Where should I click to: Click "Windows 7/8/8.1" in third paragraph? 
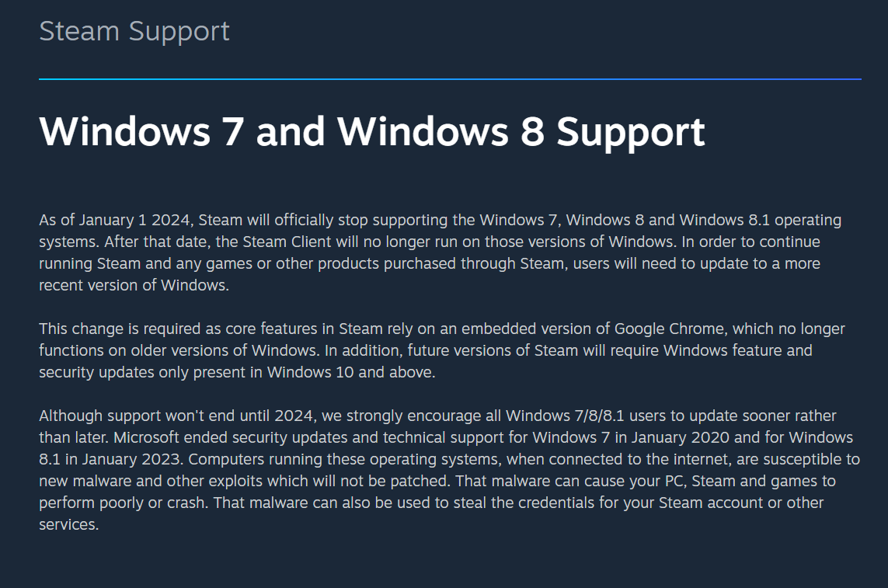[565, 416]
